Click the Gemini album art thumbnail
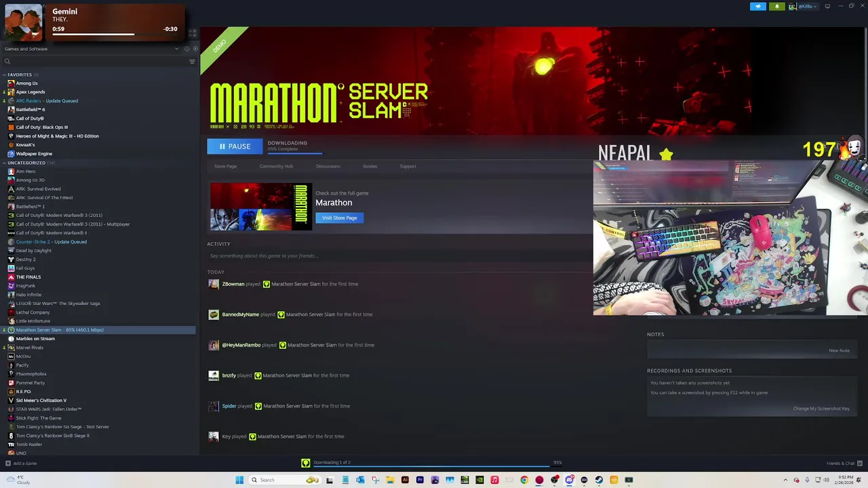868x488 pixels. click(x=24, y=22)
